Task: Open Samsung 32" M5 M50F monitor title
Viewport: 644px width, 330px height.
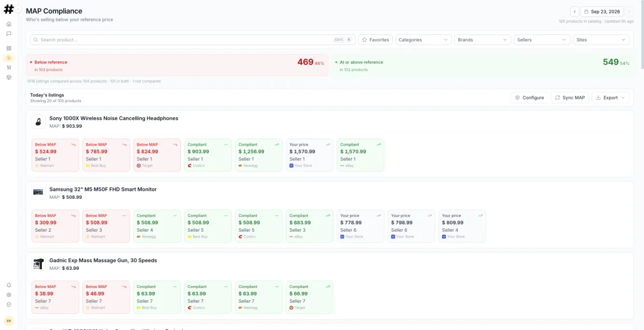Action: [103, 189]
